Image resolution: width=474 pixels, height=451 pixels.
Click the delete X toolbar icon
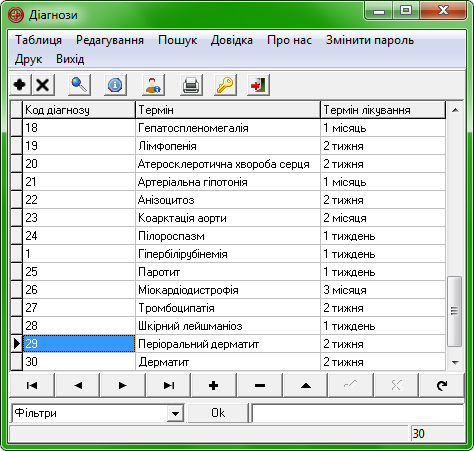pos(43,85)
